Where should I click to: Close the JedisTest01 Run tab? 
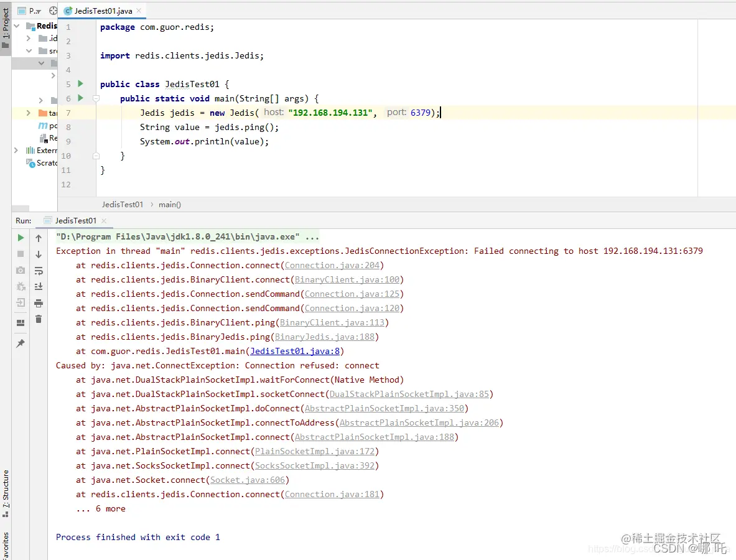point(104,221)
